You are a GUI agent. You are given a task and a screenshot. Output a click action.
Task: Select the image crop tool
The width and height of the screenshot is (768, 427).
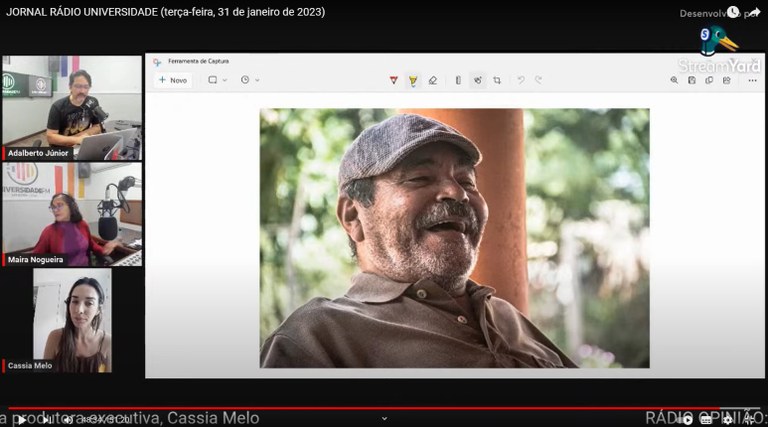(x=497, y=80)
